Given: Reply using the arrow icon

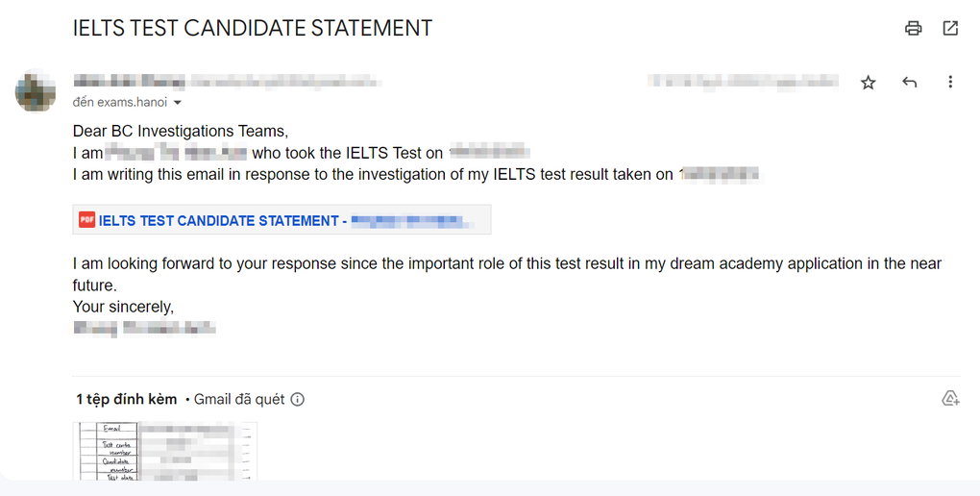Looking at the screenshot, I should (x=909, y=82).
